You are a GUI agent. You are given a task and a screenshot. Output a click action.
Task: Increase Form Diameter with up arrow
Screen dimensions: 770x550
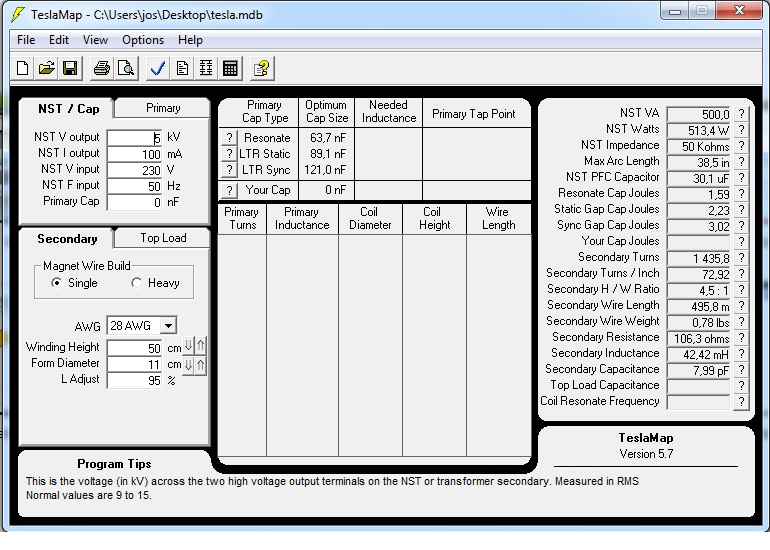click(x=200, y=365)
